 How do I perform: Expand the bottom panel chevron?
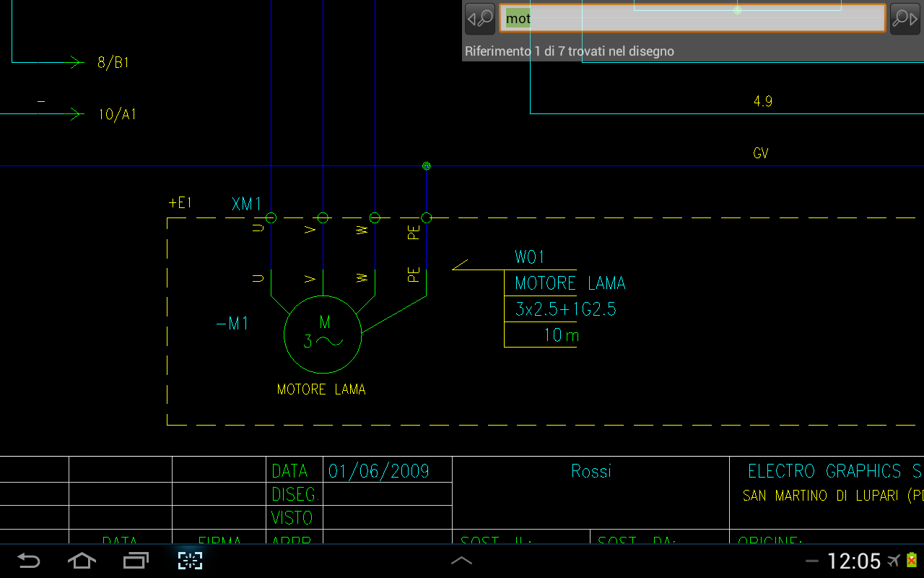point(461,561)
